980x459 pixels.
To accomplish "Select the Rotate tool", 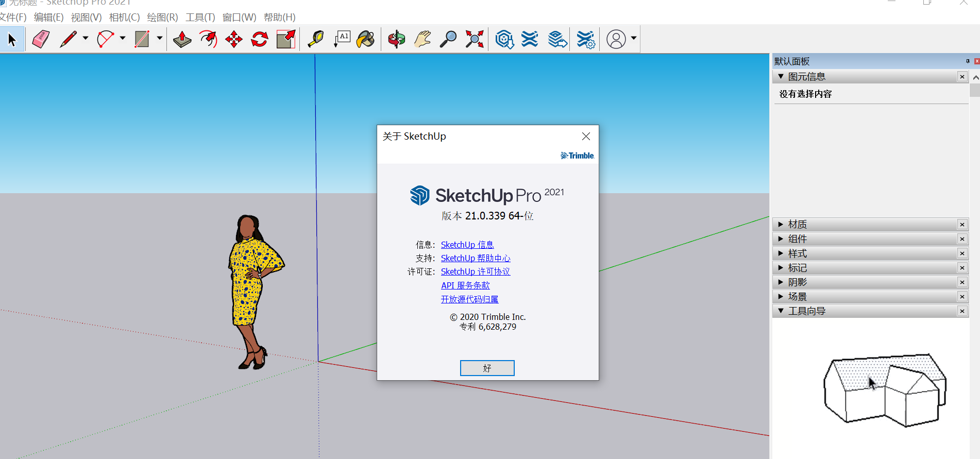I will click(x=260, y=39).
